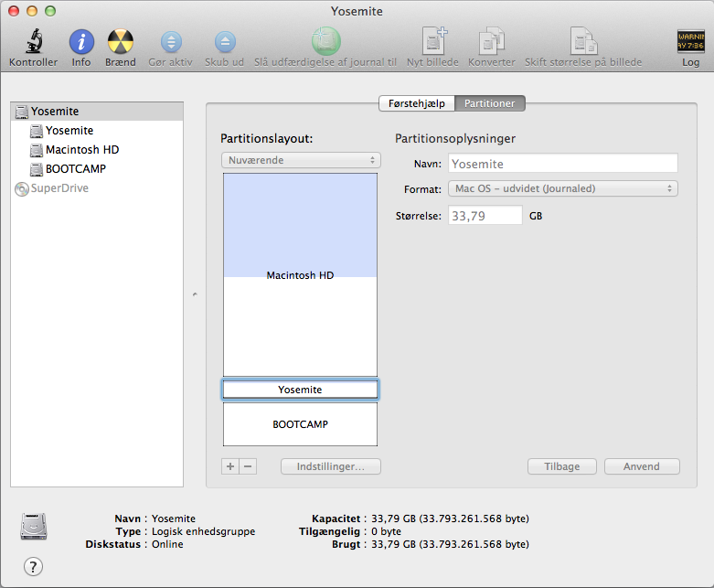The image size is (714, 588).
Task: Select SuperDrive in the sidebar
Action: (97, 187)
